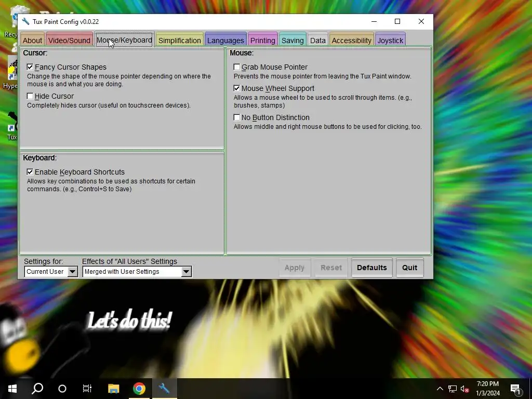Check the No Button Distinction box
This screenshot has width=532, height=399.
click(237, 118)
